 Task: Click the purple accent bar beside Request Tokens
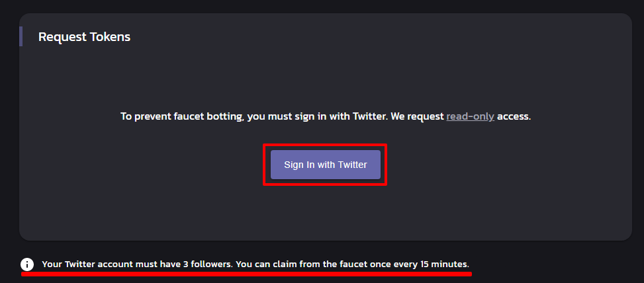tap(21, 36)
